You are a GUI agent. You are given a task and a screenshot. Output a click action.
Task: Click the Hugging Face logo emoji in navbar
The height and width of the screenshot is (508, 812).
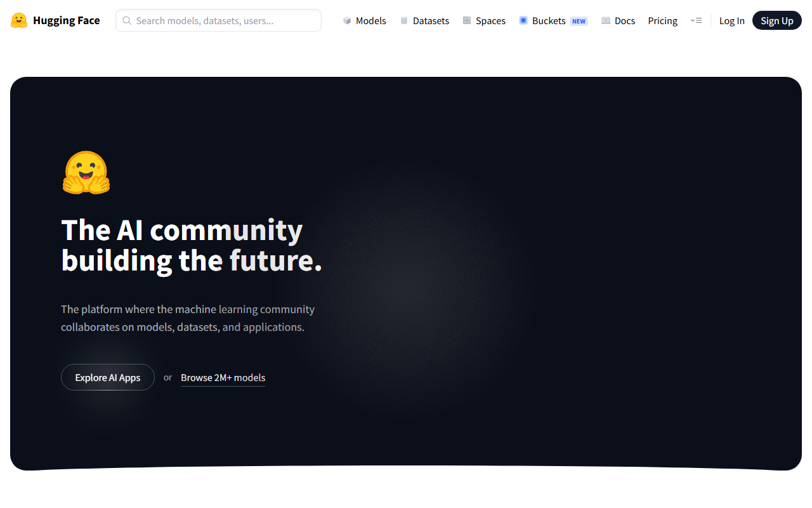[19, 20]
